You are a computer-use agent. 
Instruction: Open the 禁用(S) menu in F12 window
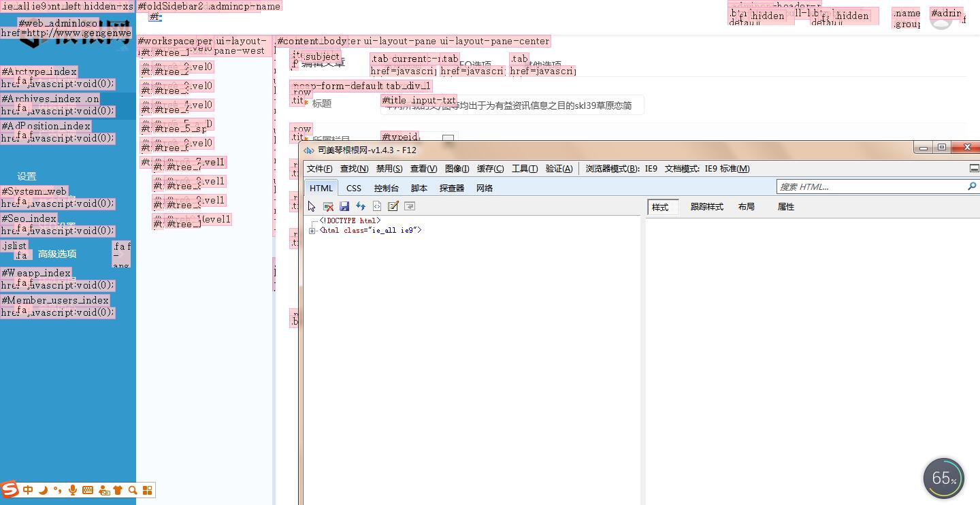(389, 169)
